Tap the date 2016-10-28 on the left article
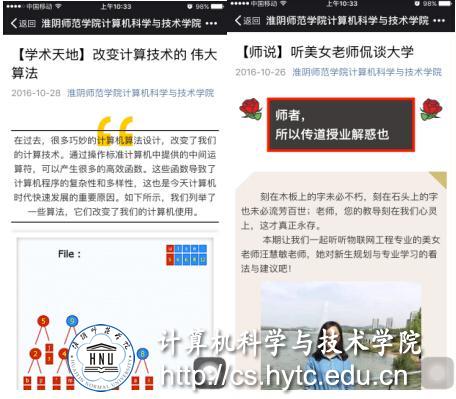 click(36, 93)
